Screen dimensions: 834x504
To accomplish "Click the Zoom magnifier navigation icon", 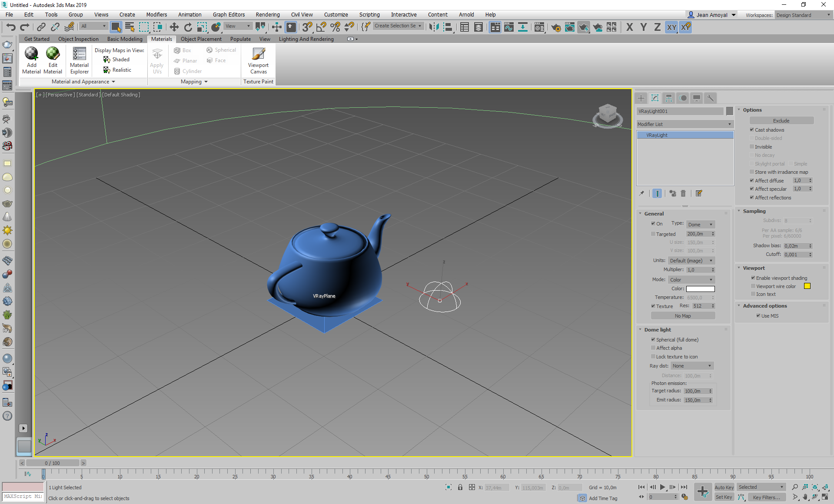I will [795, 487].
